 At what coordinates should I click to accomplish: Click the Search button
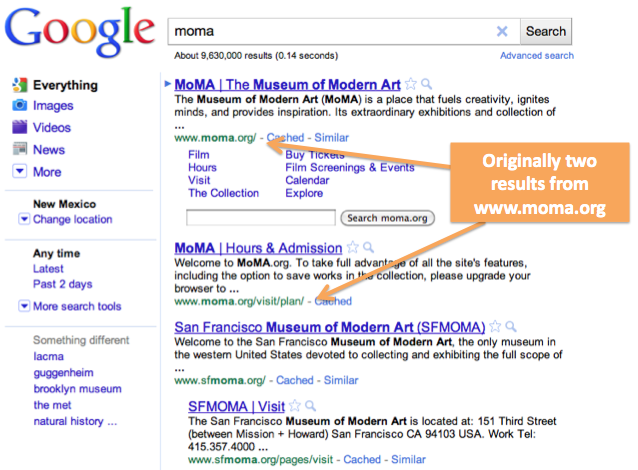(546, 31)
